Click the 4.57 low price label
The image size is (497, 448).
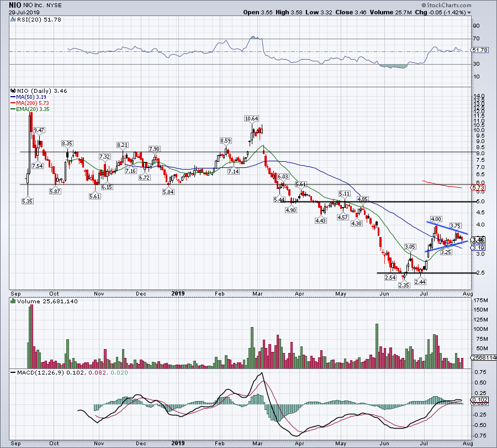click(342, 218)
